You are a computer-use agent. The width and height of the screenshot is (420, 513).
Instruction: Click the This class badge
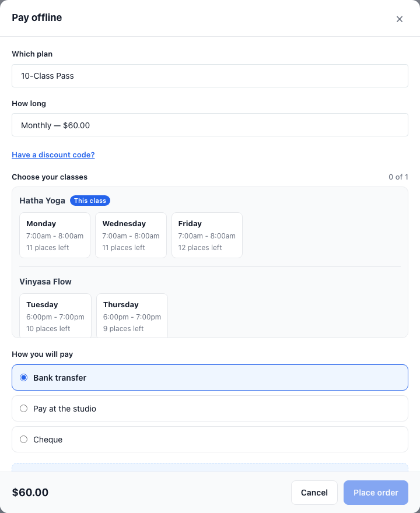90,201
